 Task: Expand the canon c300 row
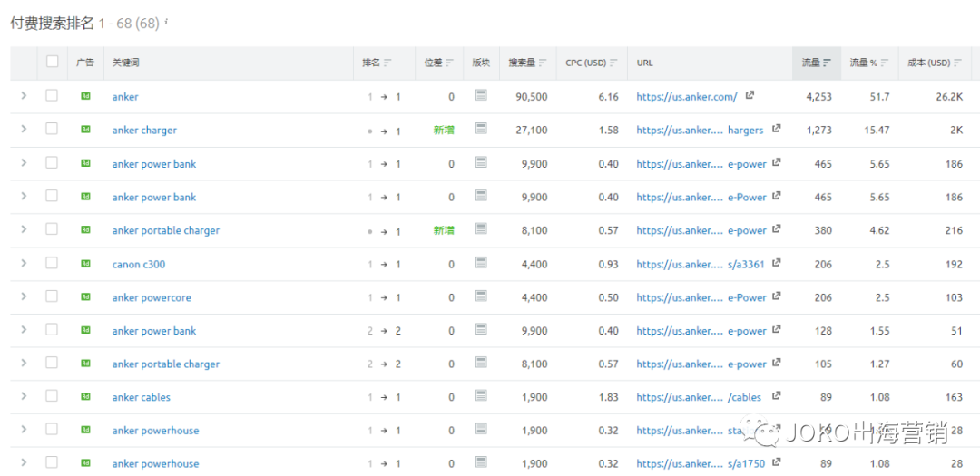24,262
